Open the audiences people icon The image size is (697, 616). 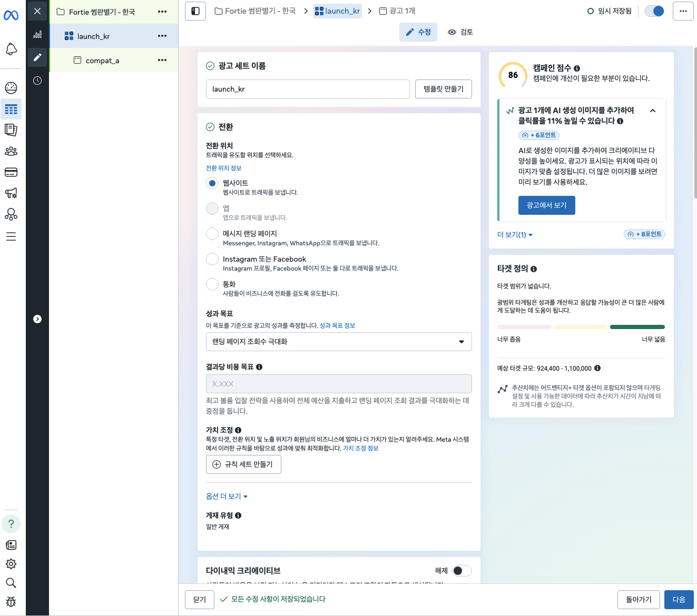point(11,152)
